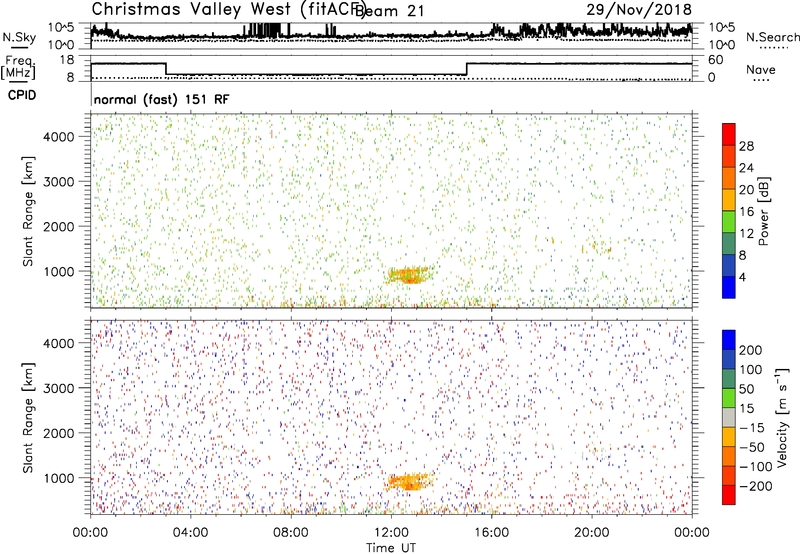The height and width of the screenshot is (554, 800).
Task: Click the "18" frequency tick label
Action: [67, 60]
